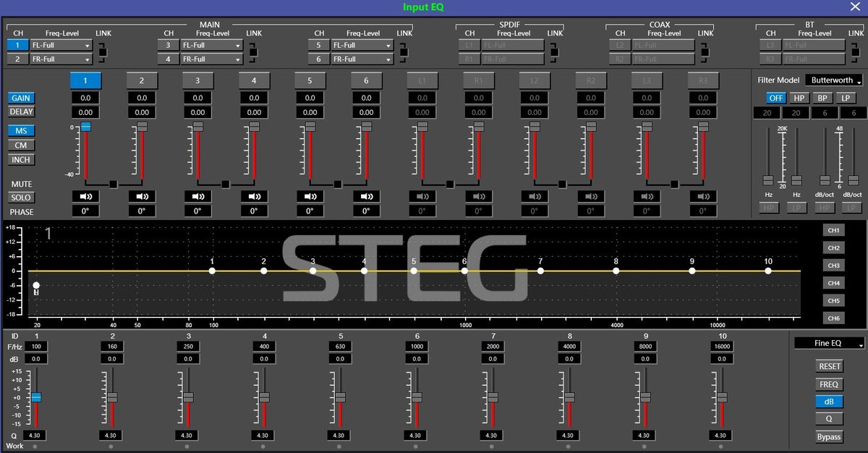Click EQ node 10 on the graph
The image size is (868, 453).
click(768, 271)
